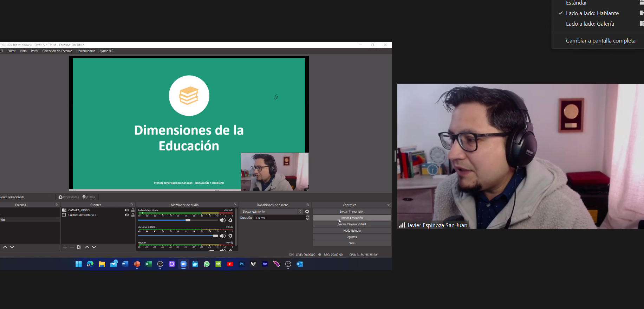Undock the Mezclador de audio panel
This screenshot has width=644, height=309.
click(235, 205)
